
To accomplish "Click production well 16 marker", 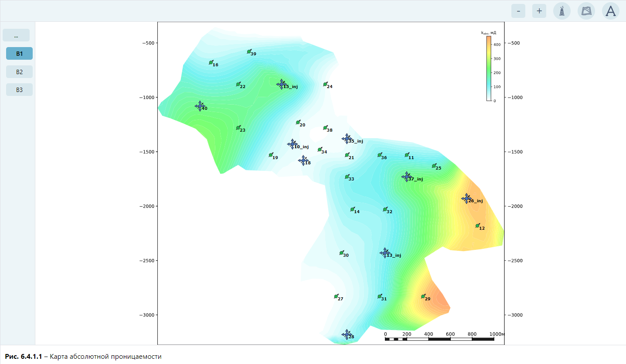I will [211, 62].
